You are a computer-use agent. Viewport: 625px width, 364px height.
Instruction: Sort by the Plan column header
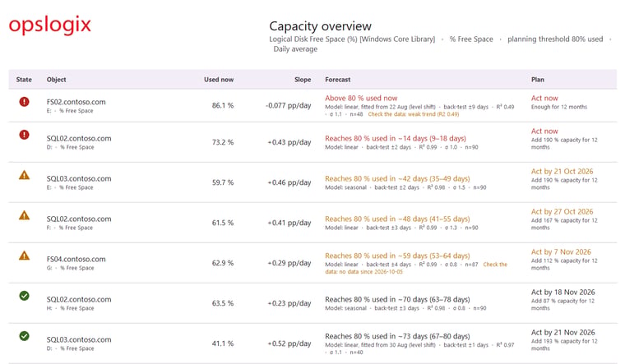pyautogui.click(x=537, y=80)
